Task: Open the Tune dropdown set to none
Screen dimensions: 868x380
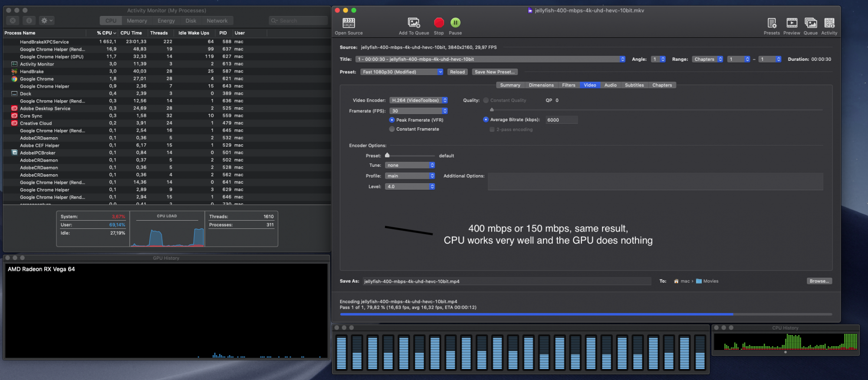Action: pos(410,165)
